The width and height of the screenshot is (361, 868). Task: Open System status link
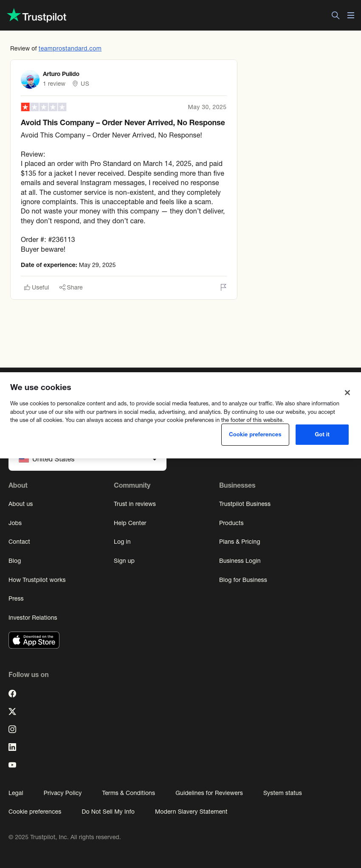tap(282, 793)
